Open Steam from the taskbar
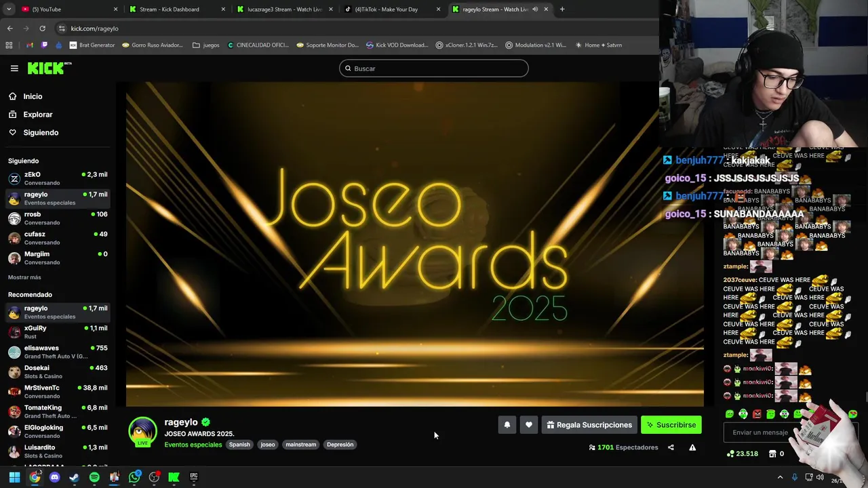This screenshot has height=488, width=868. click(x=75, y=477)
